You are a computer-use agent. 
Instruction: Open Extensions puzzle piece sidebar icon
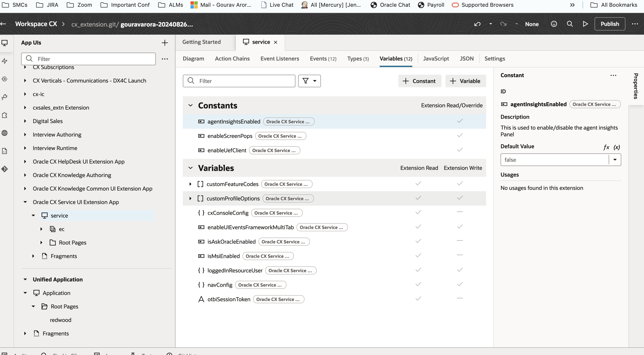coord(5,115)
